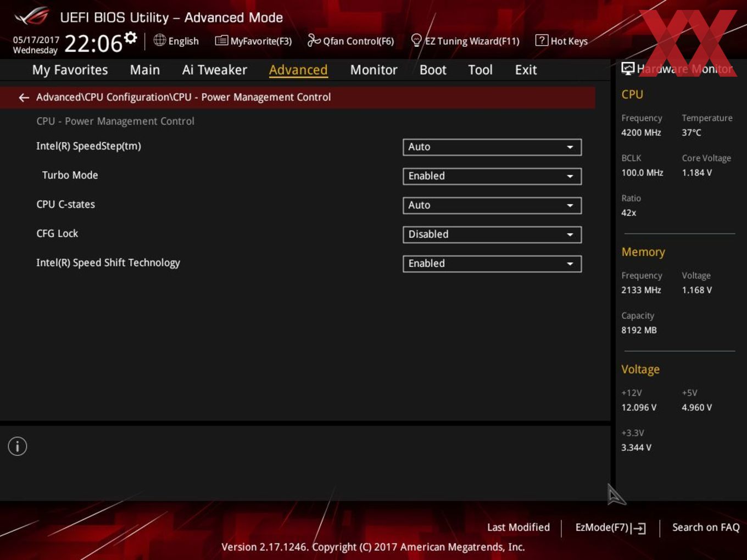Image resolution: width=747 pixels, height=560 pixels.
Task: Open the clock settings gear icon
Action: tap(130, 37)
